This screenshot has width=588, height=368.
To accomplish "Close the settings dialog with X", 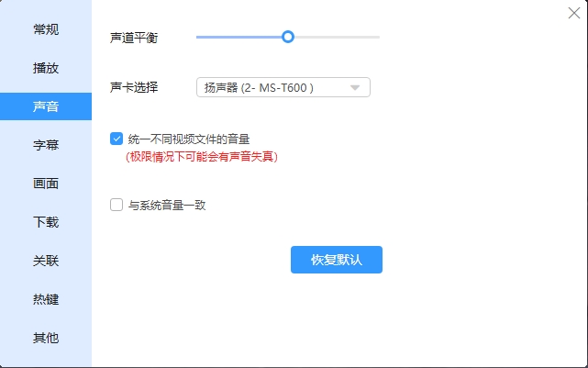I will [573, 13].
